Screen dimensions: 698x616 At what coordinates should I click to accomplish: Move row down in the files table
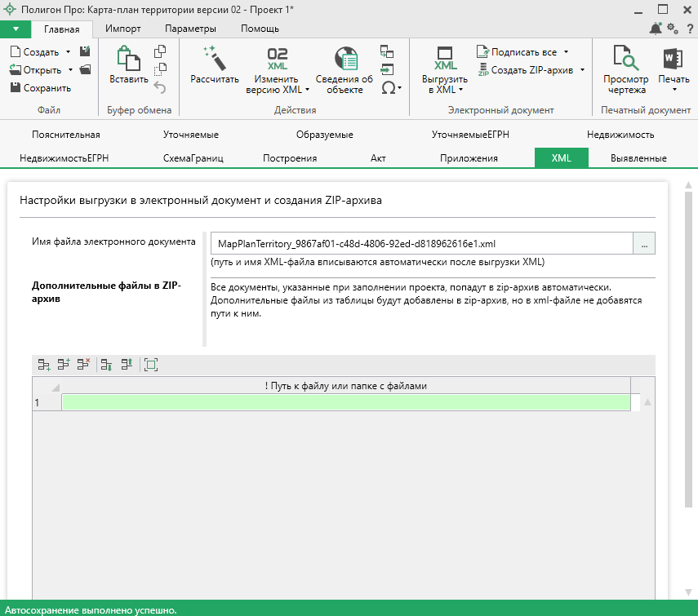[107, 365]
